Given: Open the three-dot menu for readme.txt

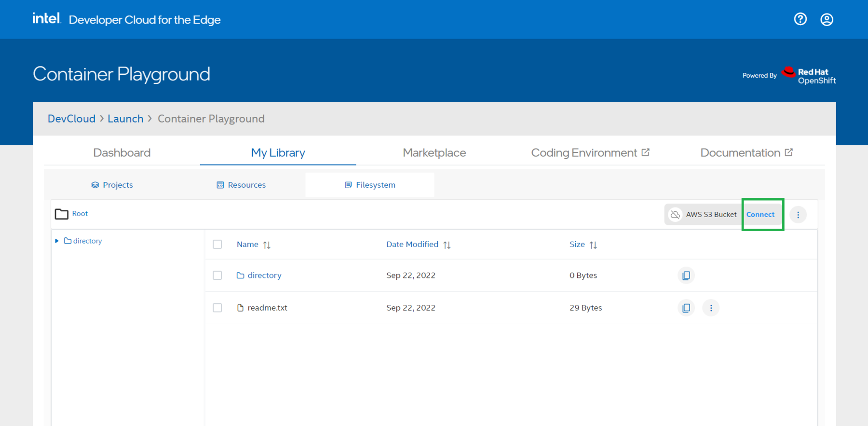Looking at the screenshot, I should [x=711, y=308].
